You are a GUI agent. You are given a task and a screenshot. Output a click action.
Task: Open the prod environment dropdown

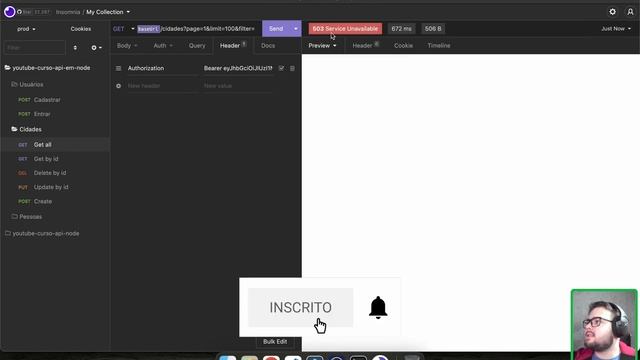[x=26, y=29]
